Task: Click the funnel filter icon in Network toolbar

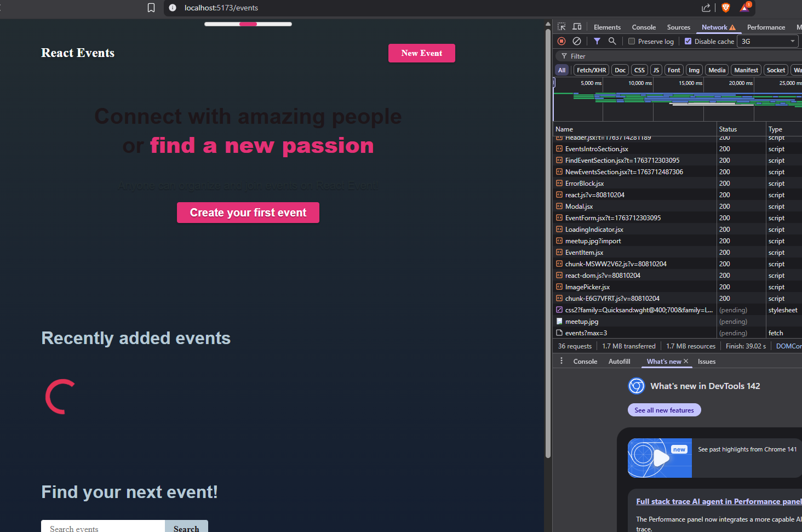Action: (x=597, y=41)
